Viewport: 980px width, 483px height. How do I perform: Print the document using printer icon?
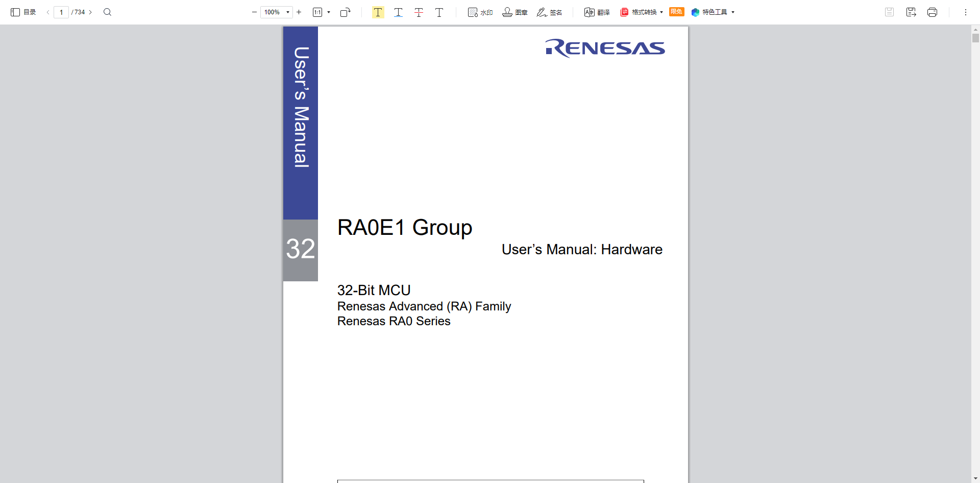(x=932, y=12)
